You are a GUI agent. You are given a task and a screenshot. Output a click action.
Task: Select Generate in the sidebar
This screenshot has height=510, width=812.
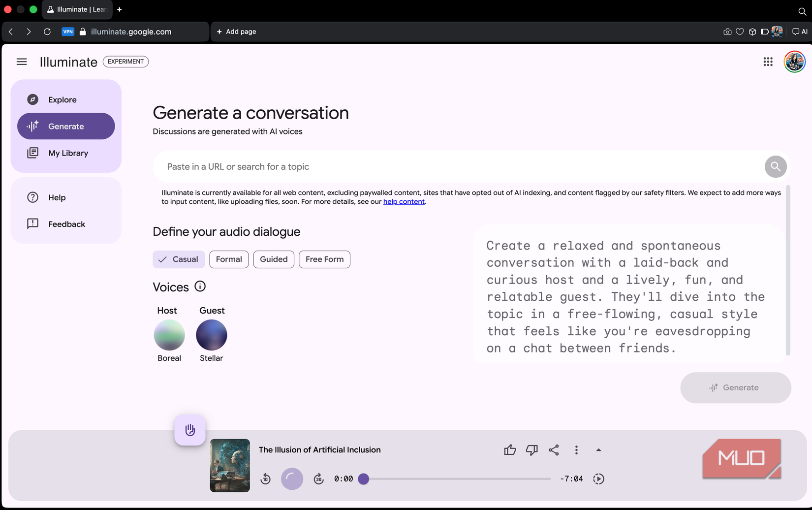[65, 126]
